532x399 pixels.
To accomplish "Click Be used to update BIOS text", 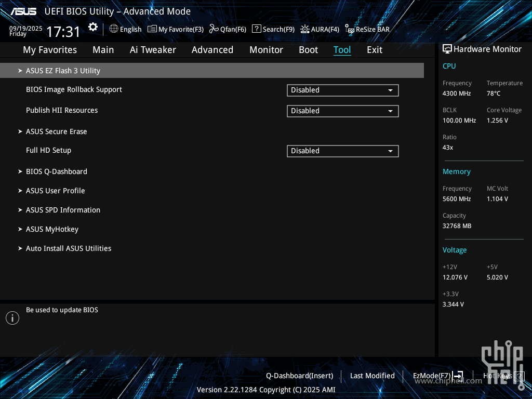I will point(62,310).
